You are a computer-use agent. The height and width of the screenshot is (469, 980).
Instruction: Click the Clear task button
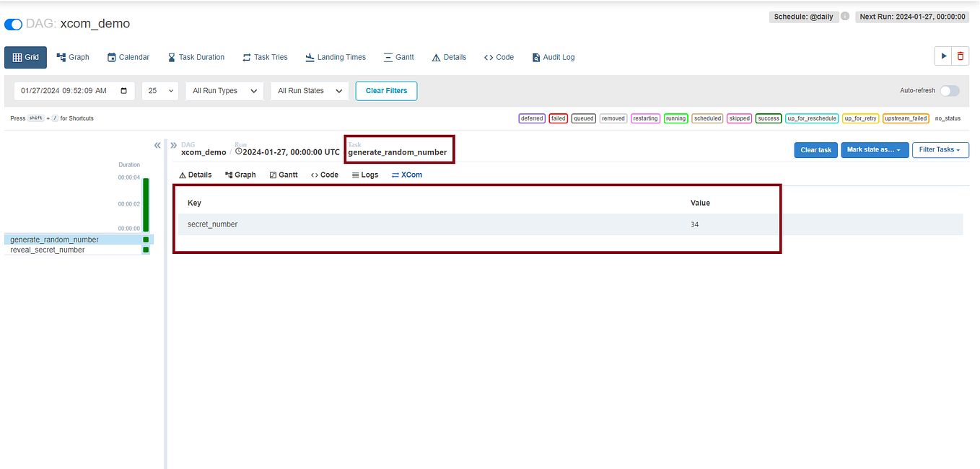point(815,149)
